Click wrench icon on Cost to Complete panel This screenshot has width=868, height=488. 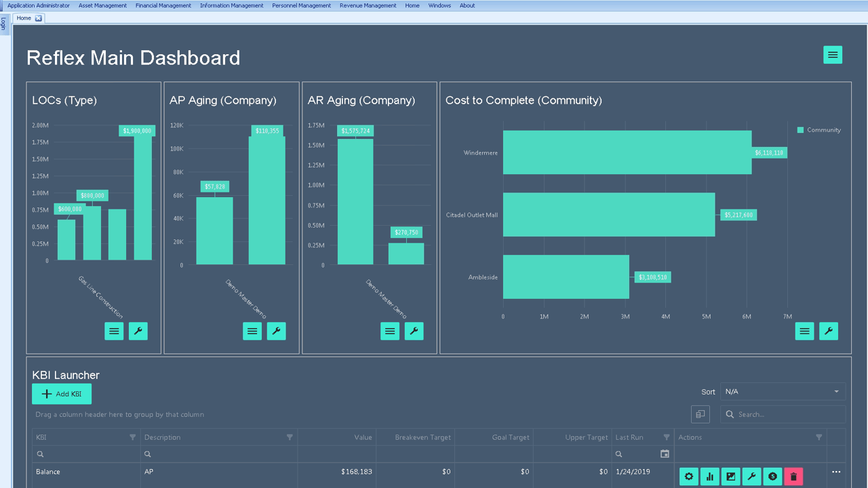[x=829, y=331]
